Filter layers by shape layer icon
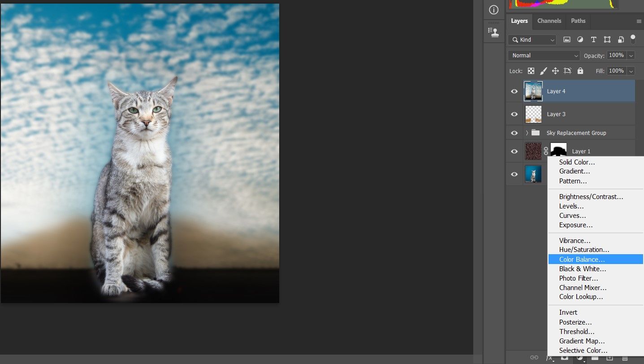This screenshot has width=644, height=364. pos(607,39)
